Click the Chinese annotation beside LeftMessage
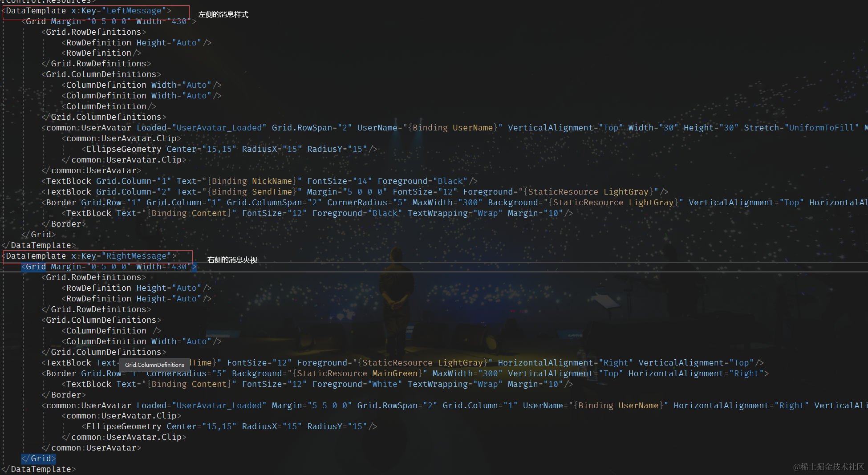This screenshot has height=475, width=868. (x=223, y=15)
